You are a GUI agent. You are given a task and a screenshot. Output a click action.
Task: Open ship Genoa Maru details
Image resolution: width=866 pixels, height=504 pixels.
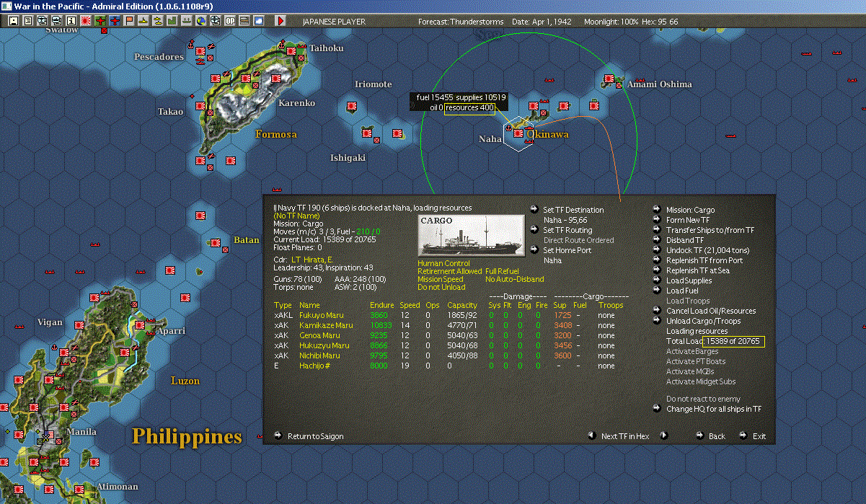tap(319, 335)
